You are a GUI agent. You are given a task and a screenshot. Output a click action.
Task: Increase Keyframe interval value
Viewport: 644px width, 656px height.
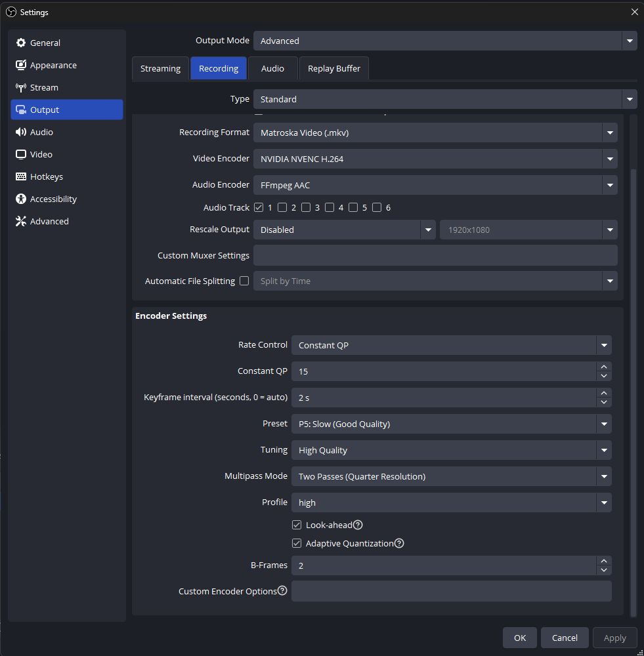tap(604, 393)
